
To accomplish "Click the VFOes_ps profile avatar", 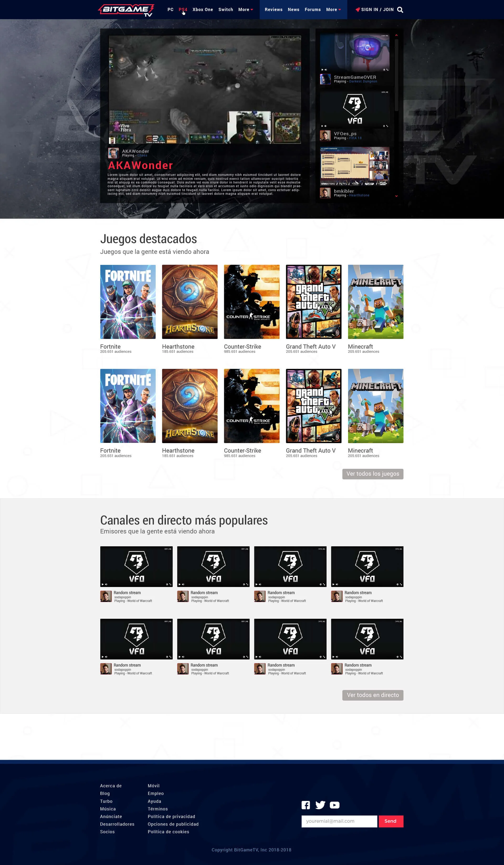I will click(325, 135).
